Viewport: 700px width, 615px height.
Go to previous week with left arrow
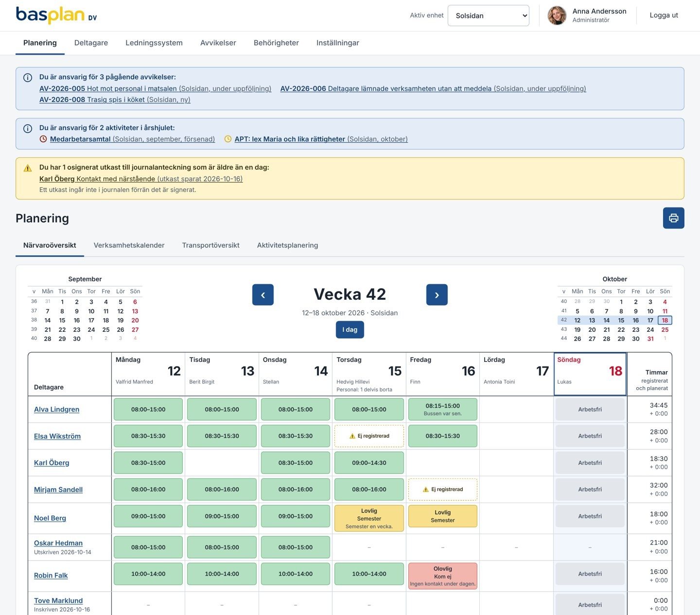pyautogui.click(x=263, y=295)
